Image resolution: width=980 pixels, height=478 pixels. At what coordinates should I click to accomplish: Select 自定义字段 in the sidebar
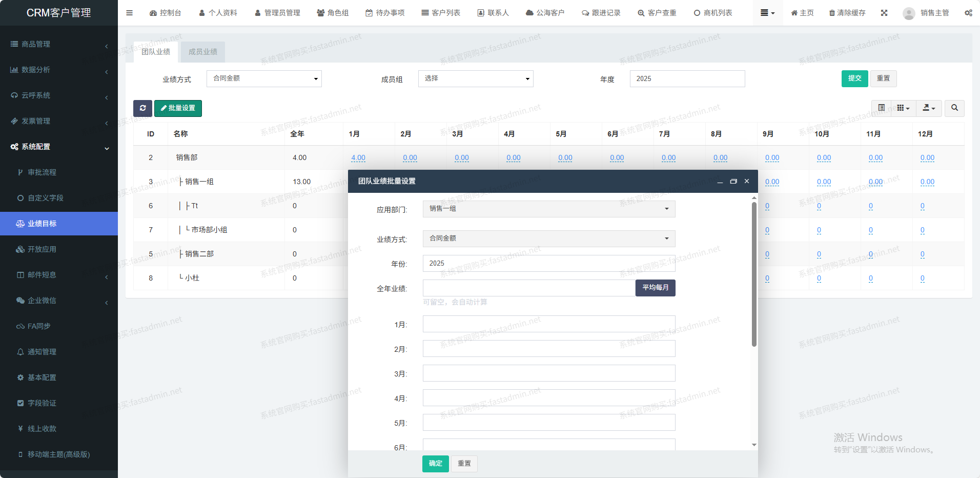pos(45,198)
